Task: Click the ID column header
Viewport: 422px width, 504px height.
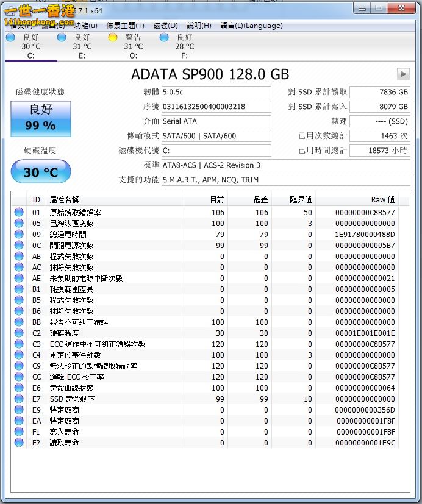Action: [37, 200]
